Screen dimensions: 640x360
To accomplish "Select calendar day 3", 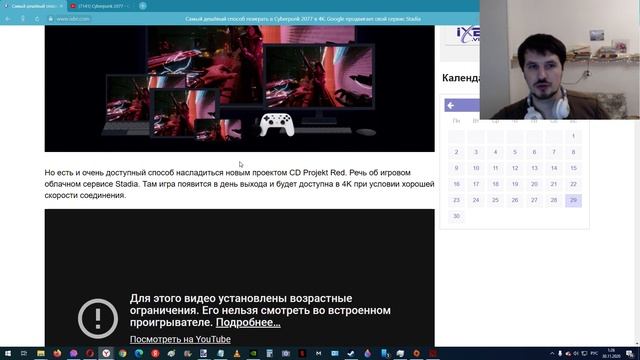I will 476,152.
